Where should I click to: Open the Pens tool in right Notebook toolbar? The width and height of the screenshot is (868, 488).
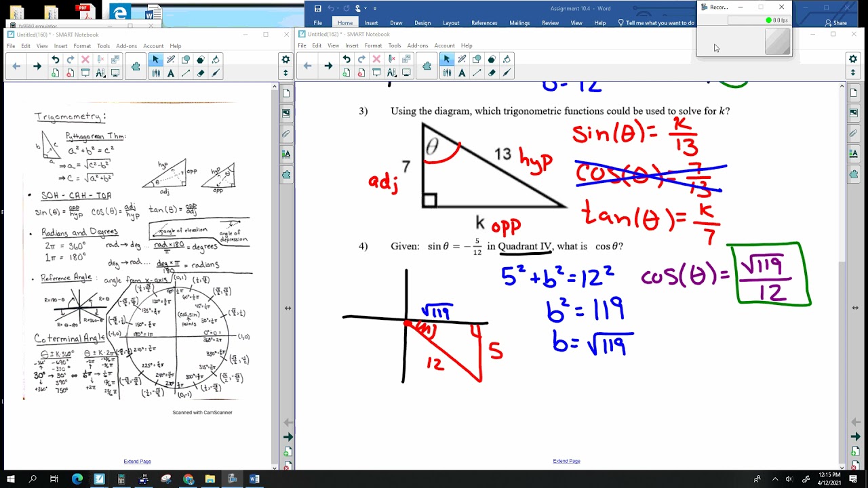coord(447,73)
